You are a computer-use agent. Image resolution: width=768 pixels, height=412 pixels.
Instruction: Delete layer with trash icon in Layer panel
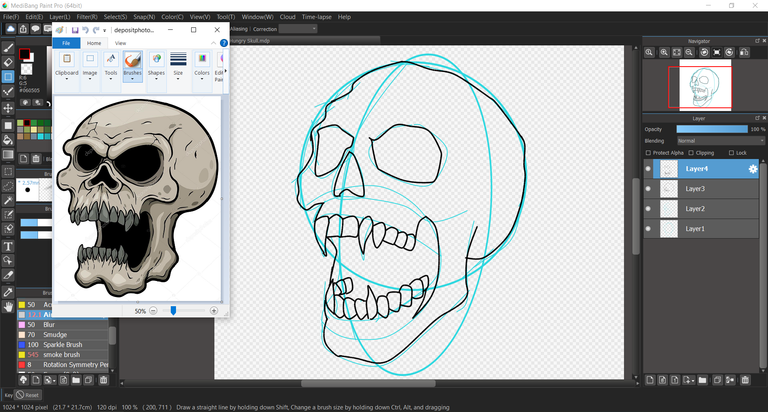pos(745,380)
